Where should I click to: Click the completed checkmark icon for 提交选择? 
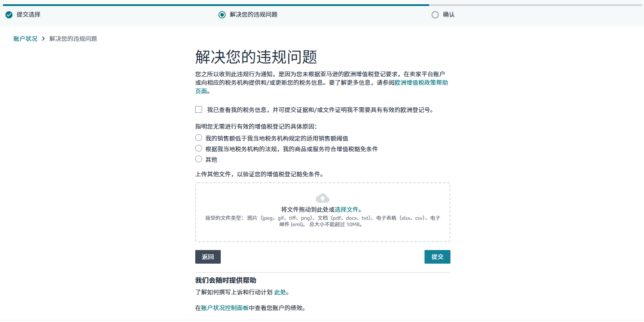(9, 15)
